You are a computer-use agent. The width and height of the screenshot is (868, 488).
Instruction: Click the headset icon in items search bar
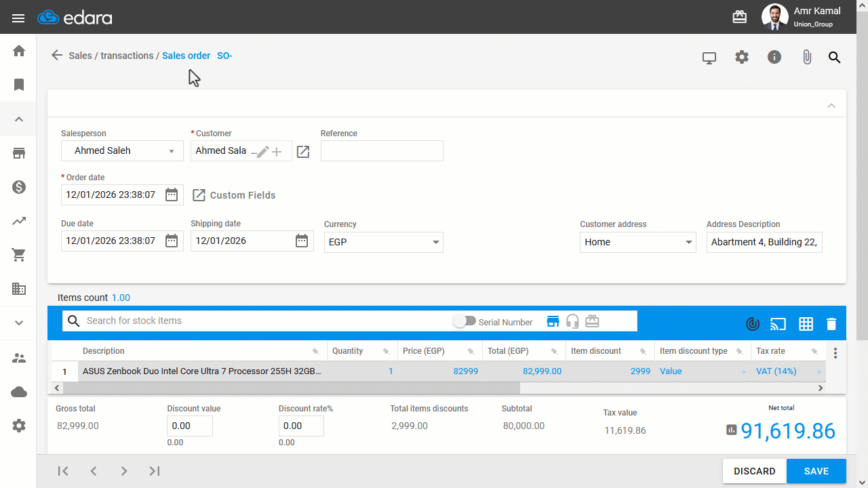(x=572, y=321)
